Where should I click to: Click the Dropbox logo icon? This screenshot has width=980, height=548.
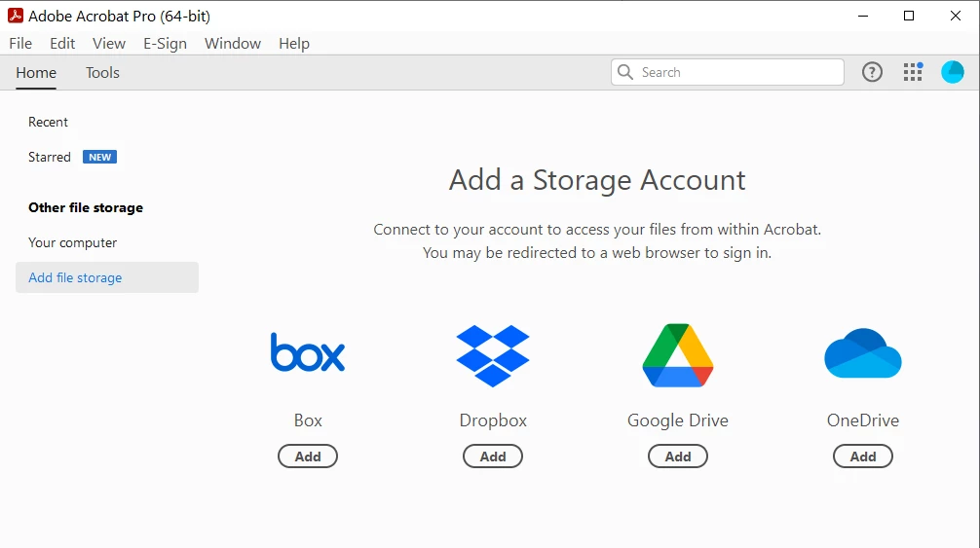tap(493, 356)
